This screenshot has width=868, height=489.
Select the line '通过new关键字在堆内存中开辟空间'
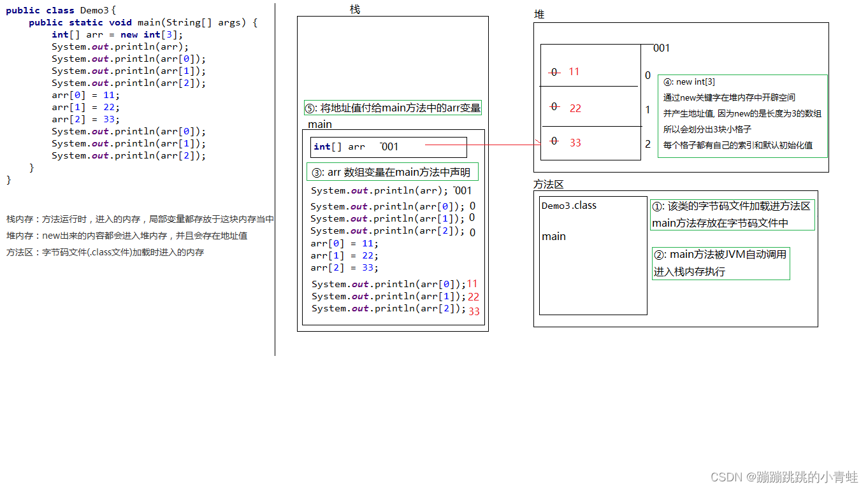(729, 98)
